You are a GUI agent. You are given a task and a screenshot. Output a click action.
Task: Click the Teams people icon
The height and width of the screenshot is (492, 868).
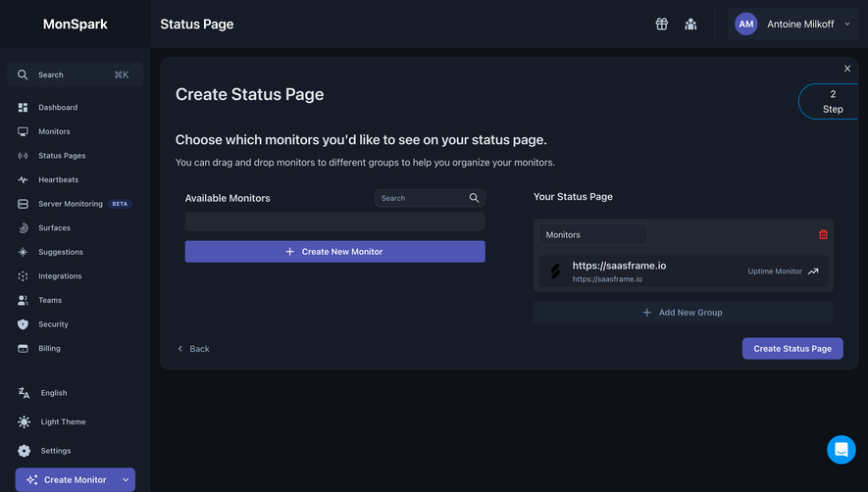23,300
